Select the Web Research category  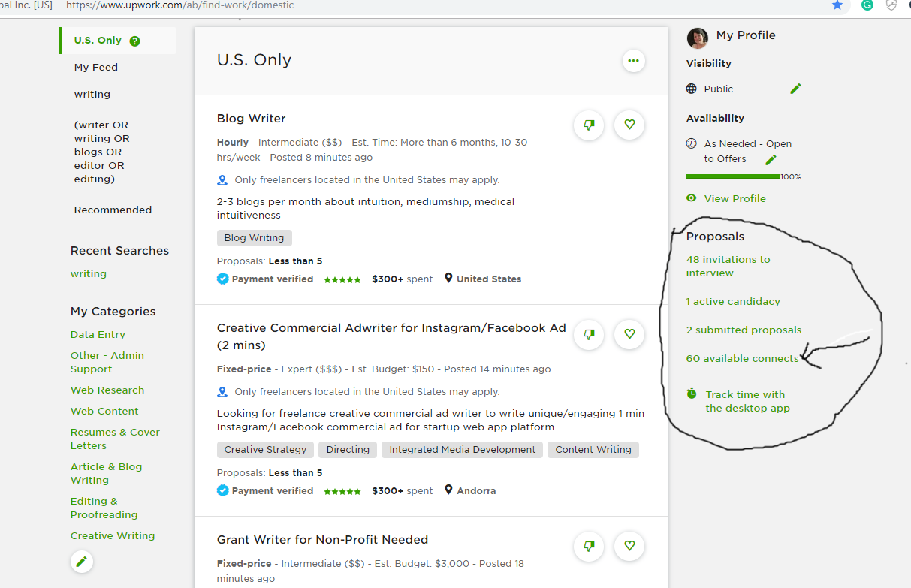point(107,390)
